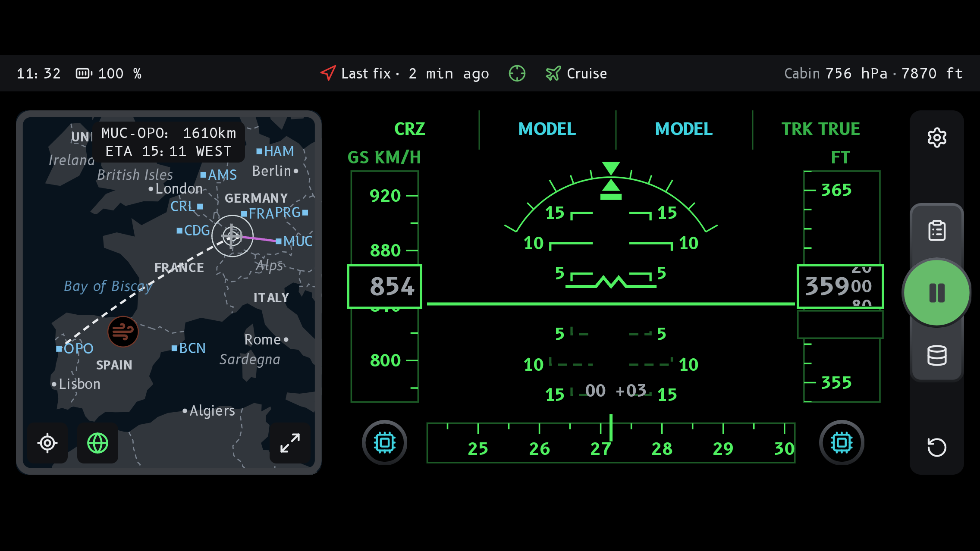Tap the first MODEL annunciator
This screenshot has width=980, height=551.
(547, 129)
